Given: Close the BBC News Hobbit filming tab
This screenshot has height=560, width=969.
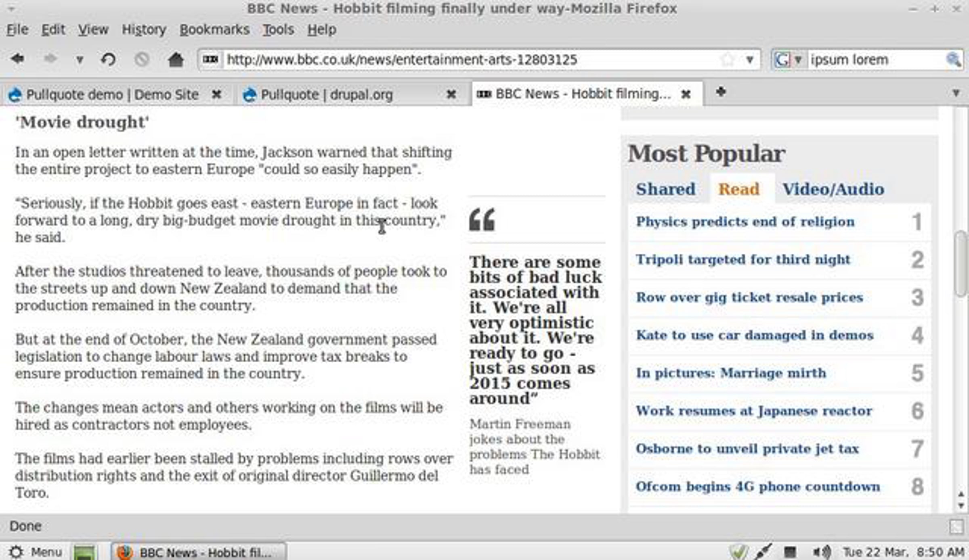Looking at the screenshot, I should point(686,94).
